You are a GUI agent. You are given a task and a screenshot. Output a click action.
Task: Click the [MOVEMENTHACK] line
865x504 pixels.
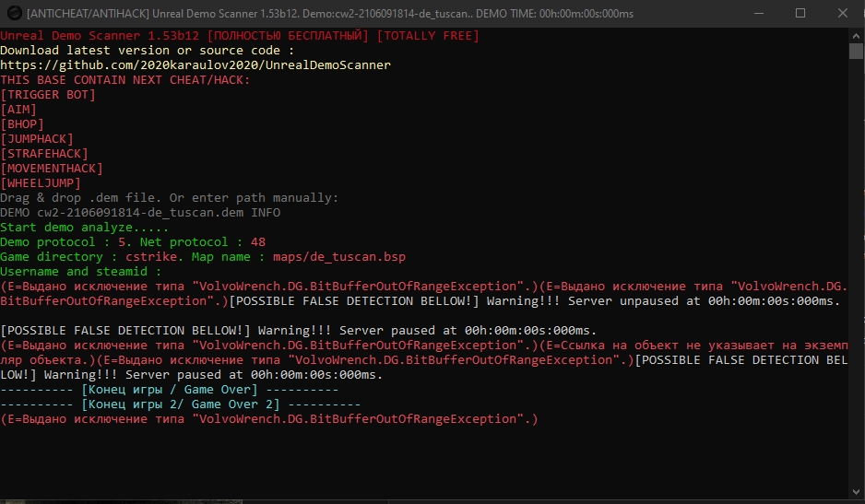tap(52, 169)
